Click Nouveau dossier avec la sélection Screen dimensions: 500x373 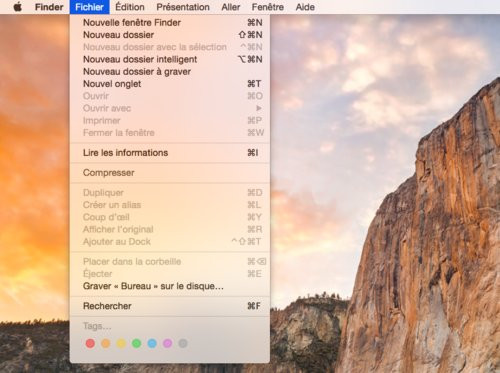tap(170, 47)
